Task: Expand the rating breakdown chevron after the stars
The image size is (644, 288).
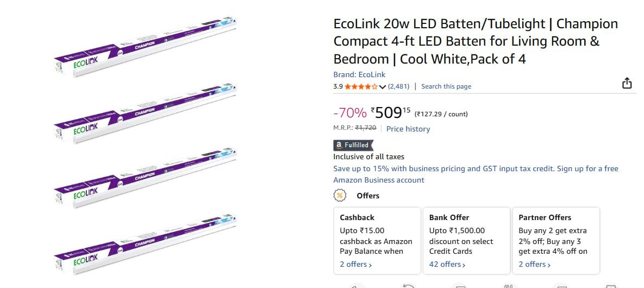Action: [x=383, y=87]
